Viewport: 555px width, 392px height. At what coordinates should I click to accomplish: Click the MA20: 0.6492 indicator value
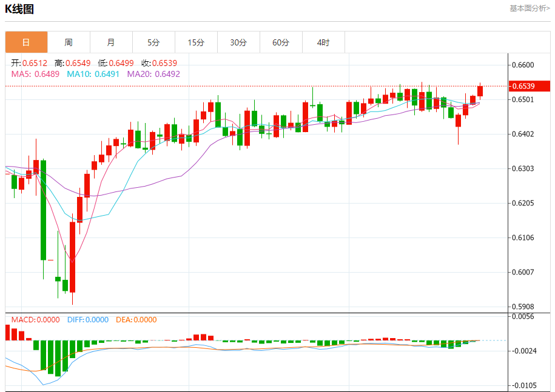(x=153, y=74)
